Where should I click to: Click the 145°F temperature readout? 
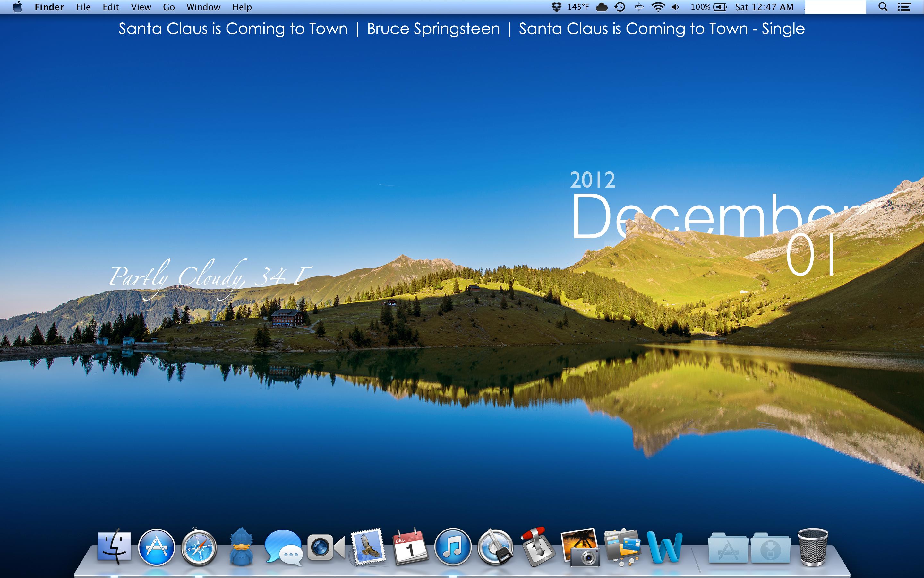(578, 7)
